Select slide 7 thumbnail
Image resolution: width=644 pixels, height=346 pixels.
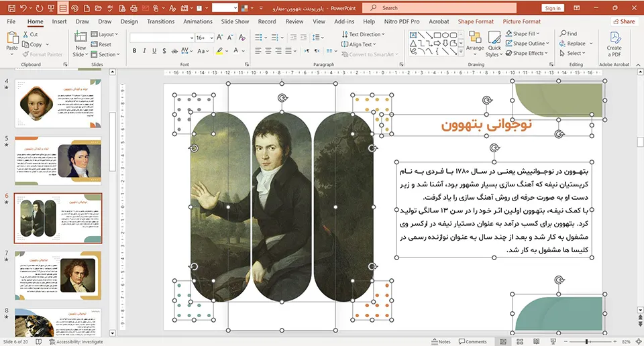click(58, 276)
